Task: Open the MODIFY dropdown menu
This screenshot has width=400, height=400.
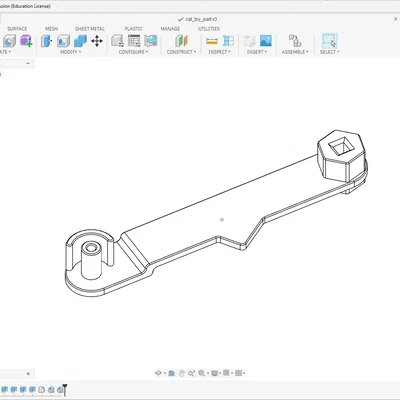Action: pyautogui.click(x=70, y=52)
